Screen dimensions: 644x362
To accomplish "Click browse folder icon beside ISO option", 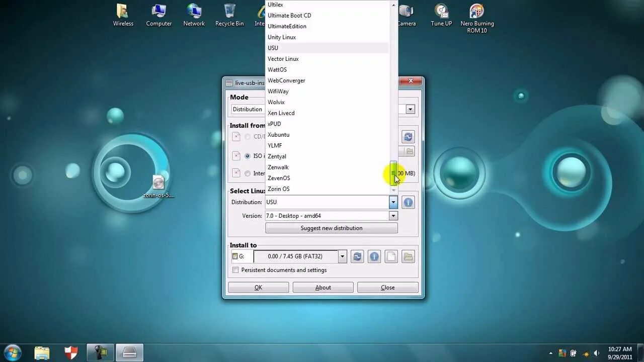I will 410,151.
